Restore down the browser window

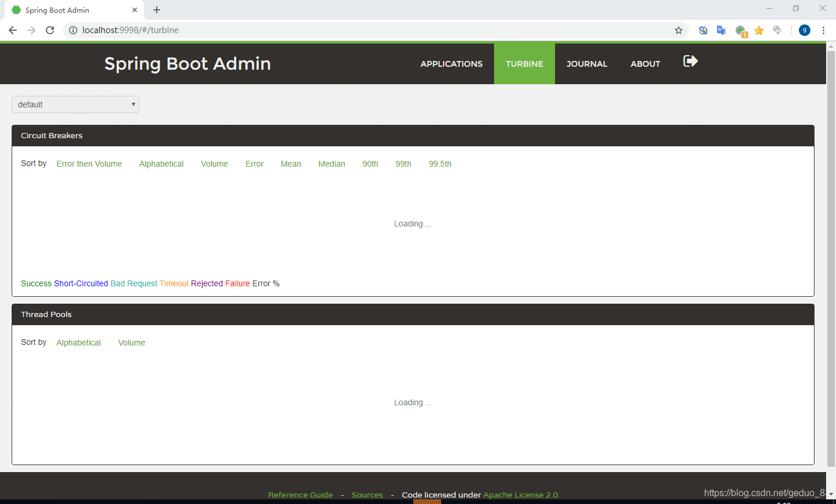click(796, 8)
